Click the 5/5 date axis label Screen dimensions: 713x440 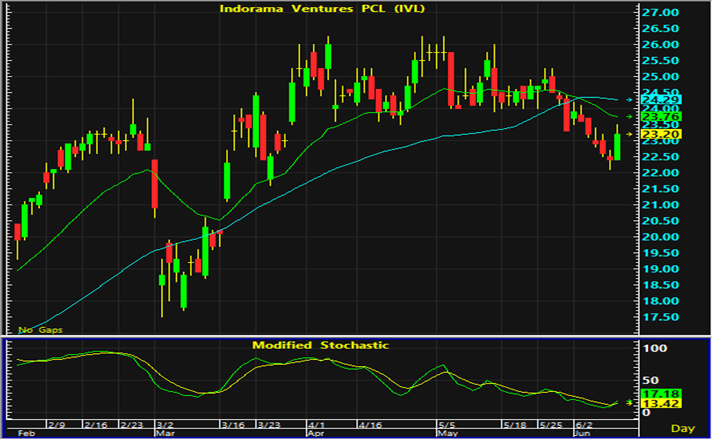point(447,425)
